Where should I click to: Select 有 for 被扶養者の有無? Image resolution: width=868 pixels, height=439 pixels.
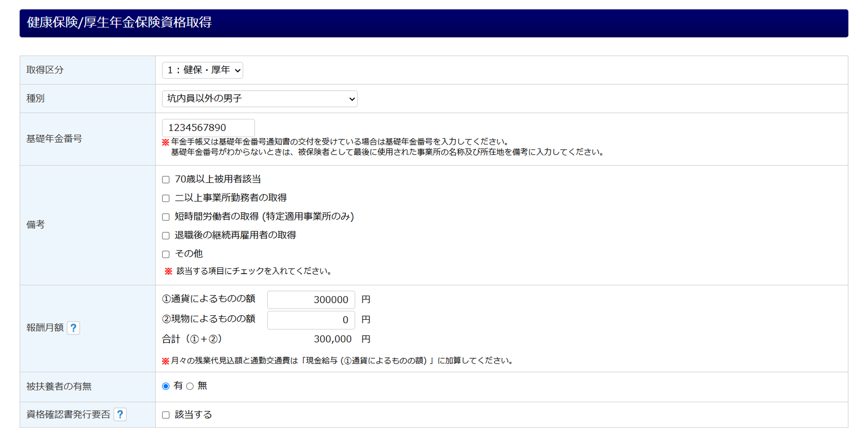coord(166,386)
